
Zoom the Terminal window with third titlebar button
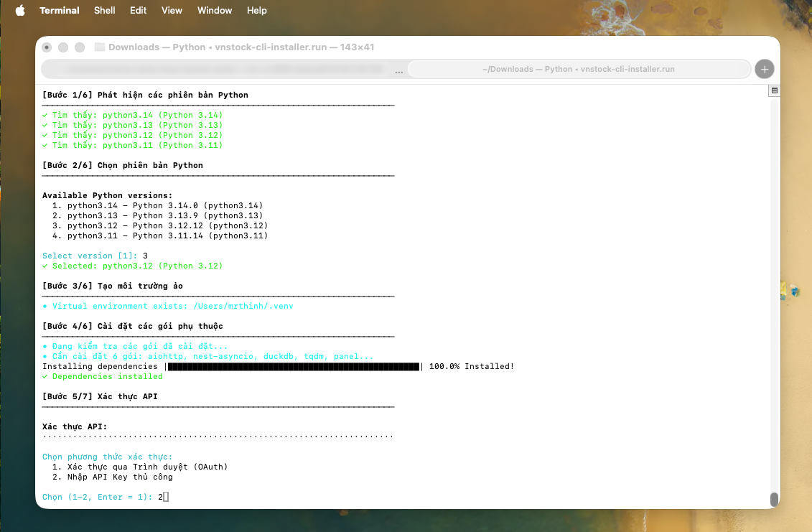pyautogui.click(x=80, y=47)
